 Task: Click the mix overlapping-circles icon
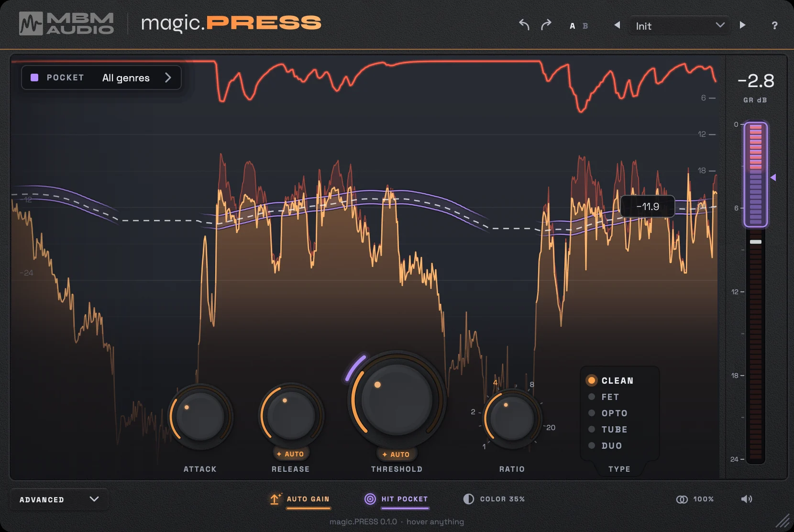(x=682, y=499)
